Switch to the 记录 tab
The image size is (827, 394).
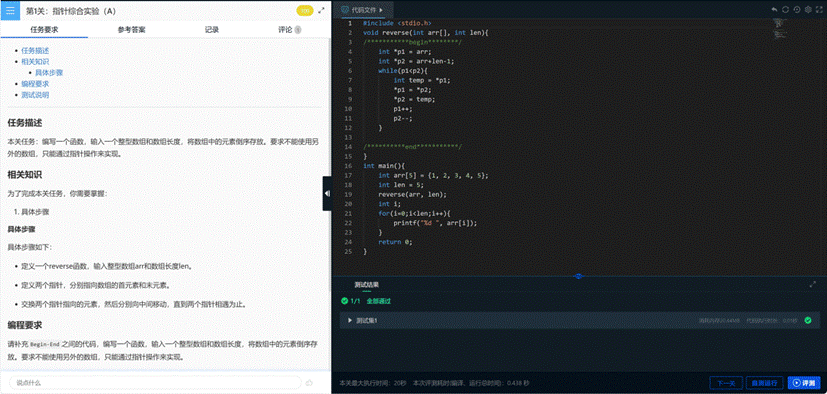tap(211, 30)
